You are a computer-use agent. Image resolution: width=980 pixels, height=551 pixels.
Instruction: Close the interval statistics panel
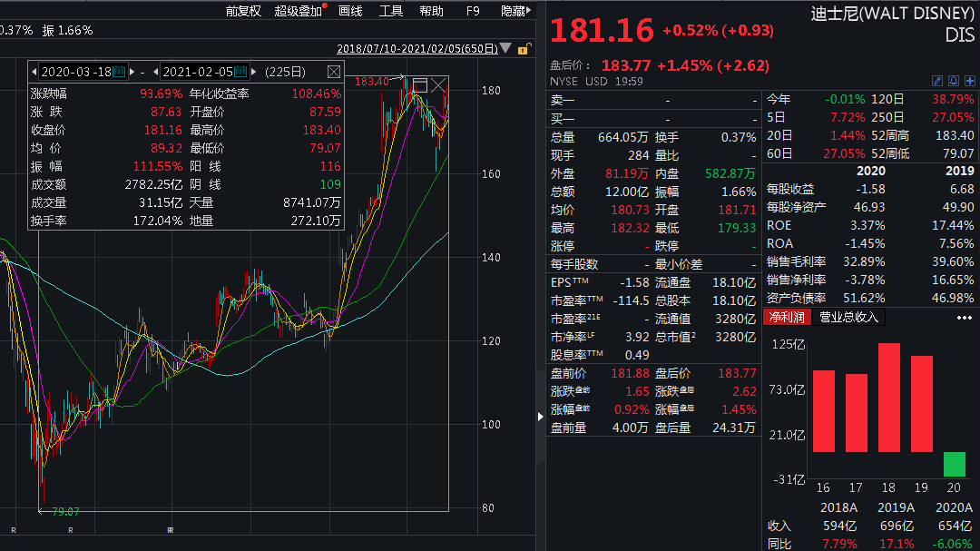pos(334,72)
